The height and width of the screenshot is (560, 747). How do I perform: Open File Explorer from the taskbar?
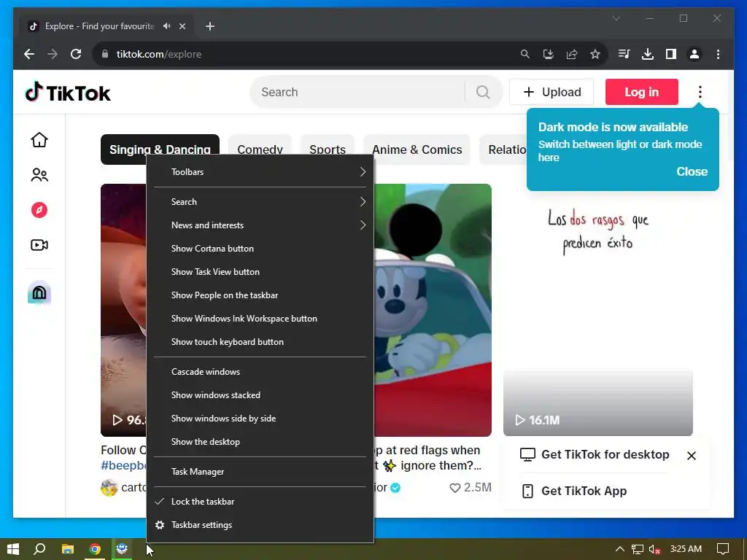(68, 549)
